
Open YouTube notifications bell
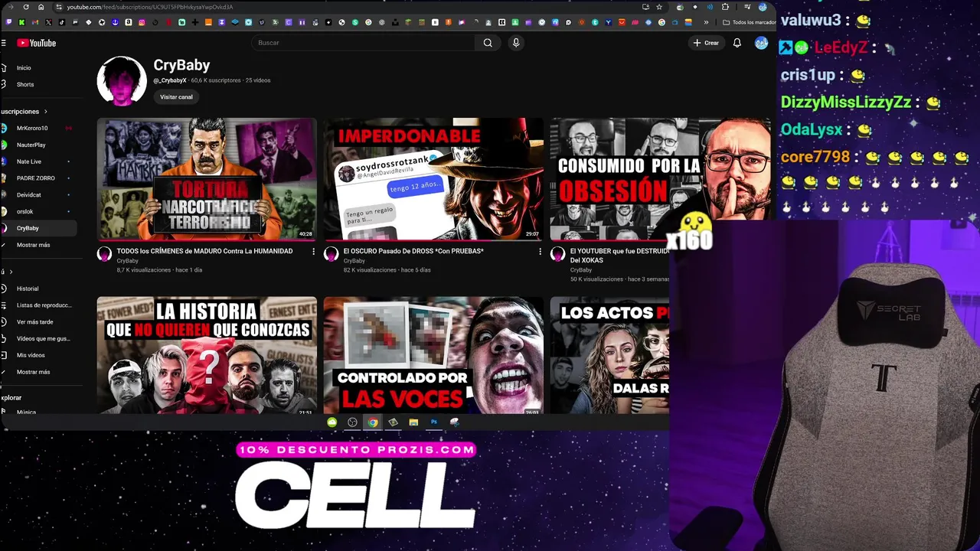tap(737, 43)
